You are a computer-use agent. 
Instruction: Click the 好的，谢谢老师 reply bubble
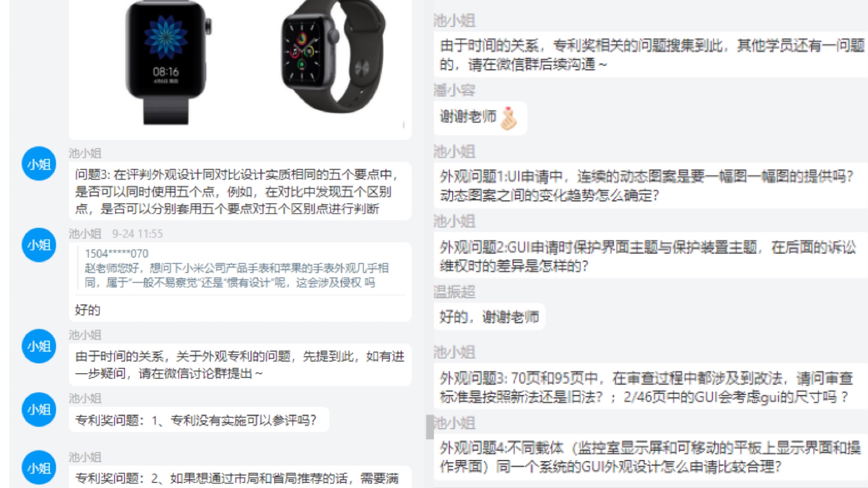point(489,317)
